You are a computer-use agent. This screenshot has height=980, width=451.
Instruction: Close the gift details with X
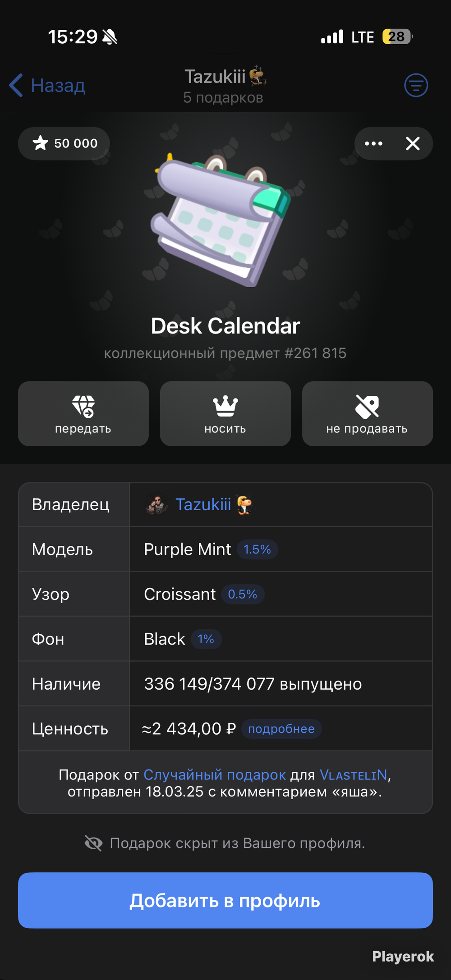[413, 143]
